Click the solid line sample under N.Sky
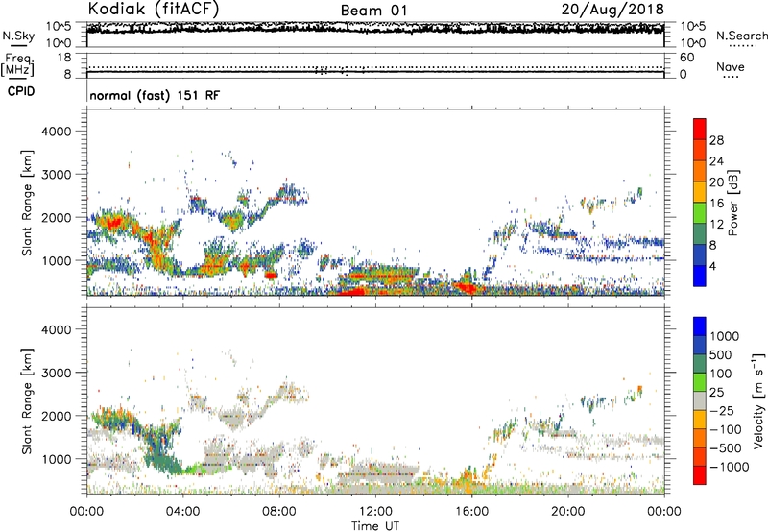768x532 pixels. click(18, 46)
